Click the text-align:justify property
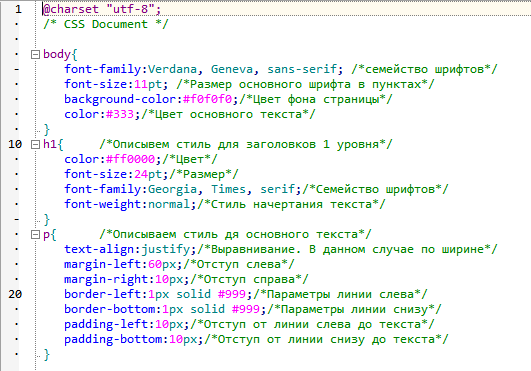This screenshot has height=371, width=531. coord(127,249)
